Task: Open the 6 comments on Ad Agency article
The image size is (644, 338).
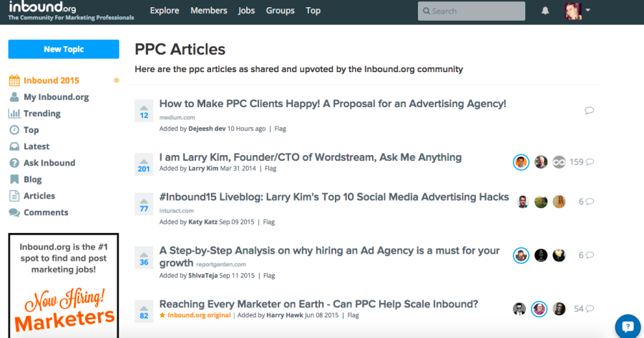Action: pyautogui.click(x=586, y=255)
